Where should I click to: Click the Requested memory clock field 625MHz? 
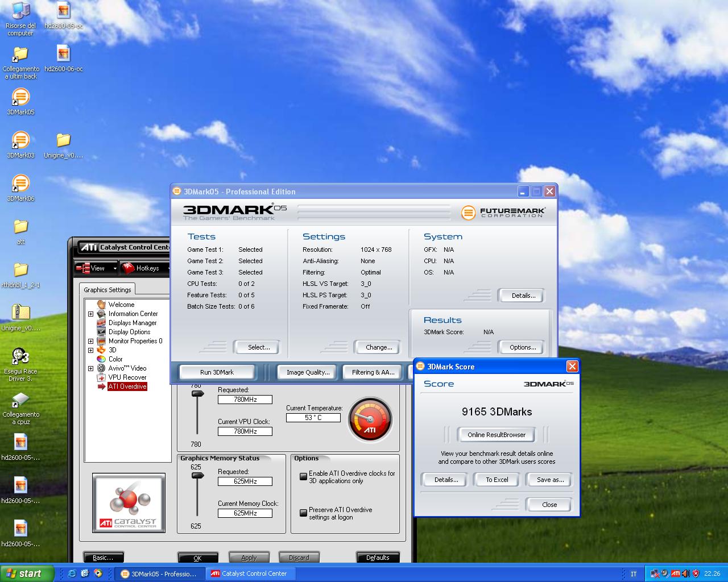pos(245,481)
